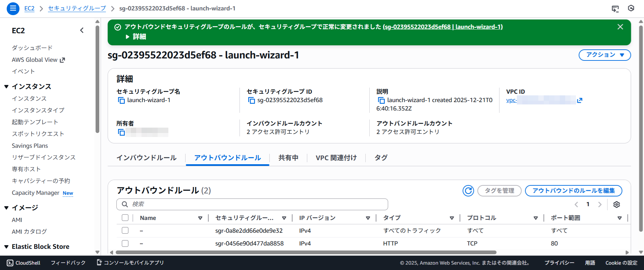
Task: Click the refresh outbound rules icon
Action: coord(468,191)
